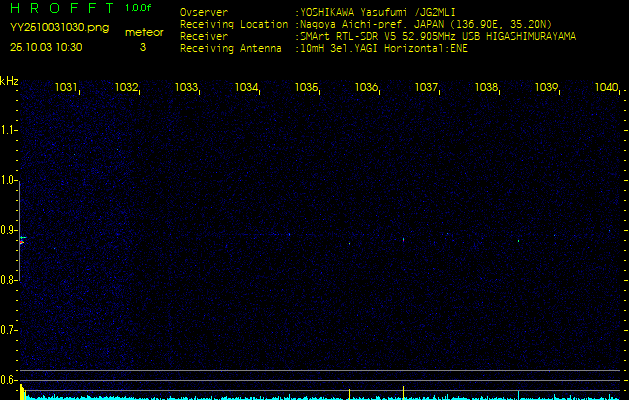This screenshot has height=400, width=629.
Task: Click the 'Receiving Location' field label
Action: click(x=234, y=24)
